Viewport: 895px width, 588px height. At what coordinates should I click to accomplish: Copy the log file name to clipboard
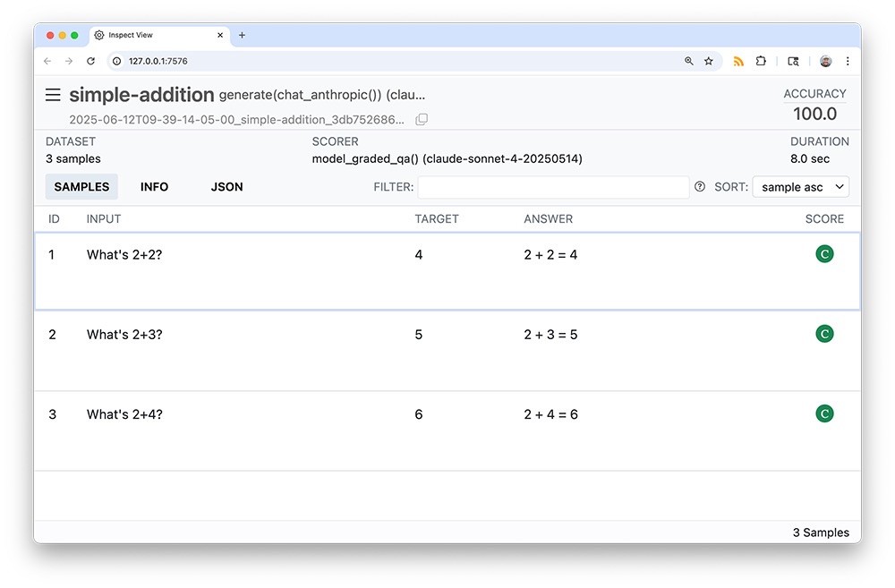point(422,119)
